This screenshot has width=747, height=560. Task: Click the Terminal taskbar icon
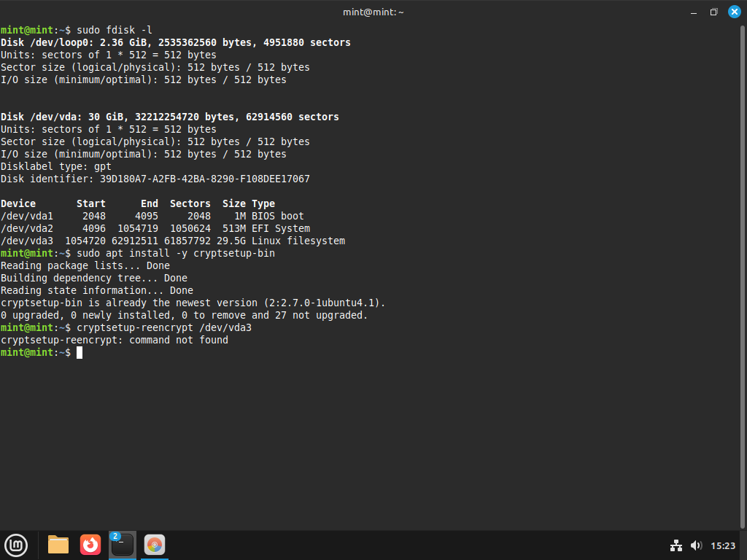[x=123, y=544]
